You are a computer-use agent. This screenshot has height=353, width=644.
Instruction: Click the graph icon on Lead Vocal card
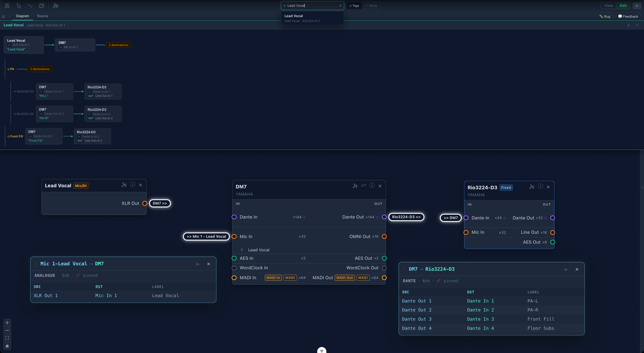click(x=124, y=185)
